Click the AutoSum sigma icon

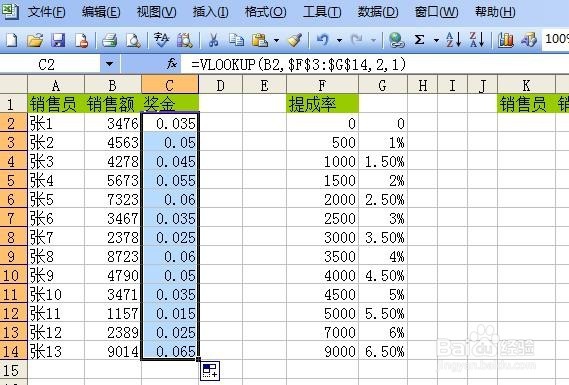pos(419,39)
